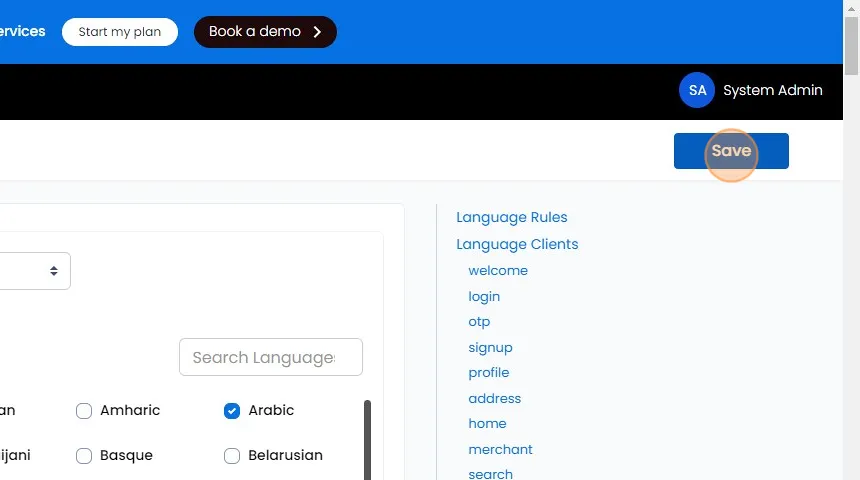Check the Belarusian checkbox
Image resolution: width=860 pixels, height=480 pixels.
(232, 455)
